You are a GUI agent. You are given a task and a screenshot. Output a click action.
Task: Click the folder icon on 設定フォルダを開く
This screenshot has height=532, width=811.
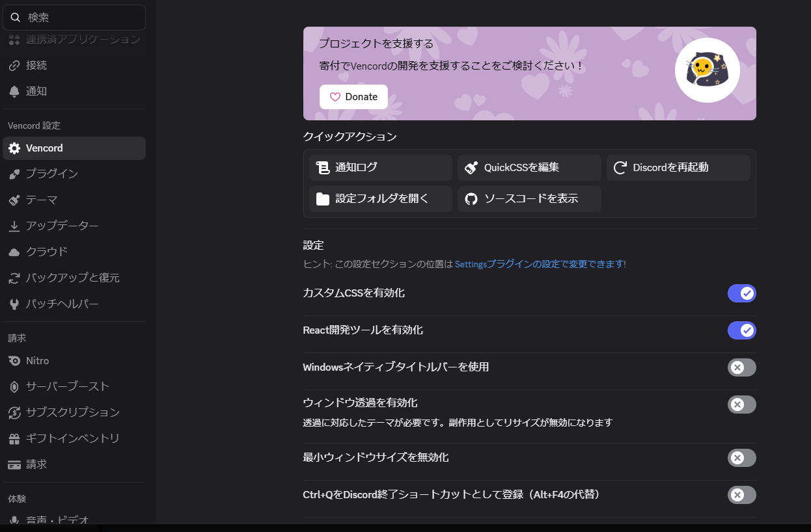323,199
